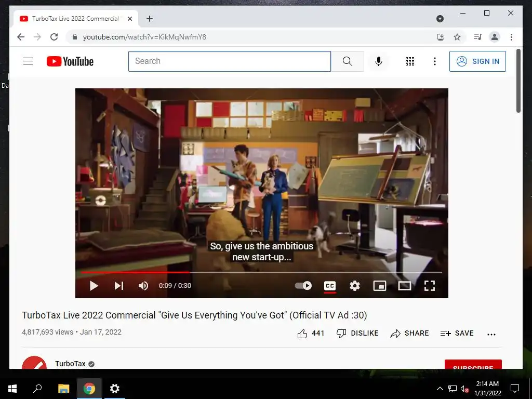This screenshot has height=399, width=532.
Task: Install app icon in address bar
Action: tap(441, 37)
